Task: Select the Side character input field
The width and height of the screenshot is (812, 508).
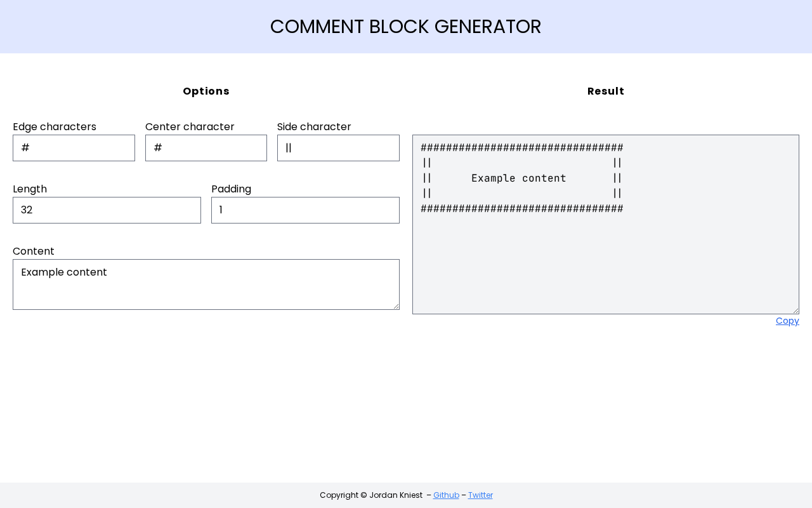Action: (338, 148)
